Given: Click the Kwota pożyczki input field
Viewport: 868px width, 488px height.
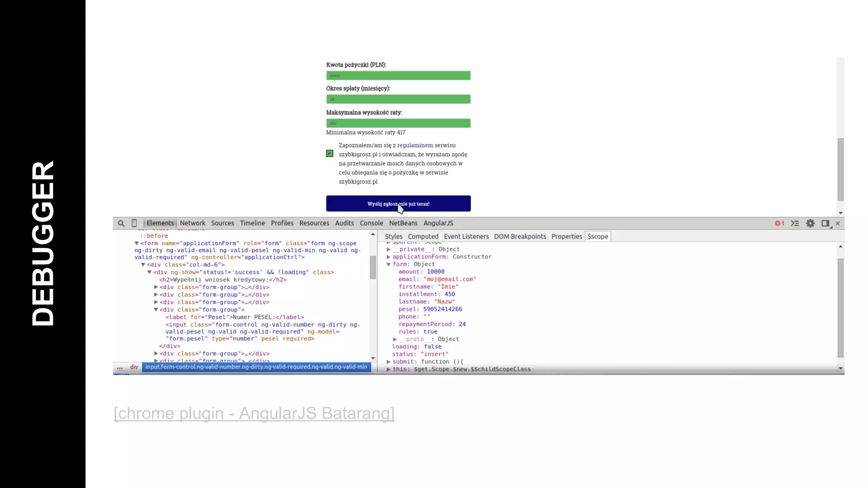Looking at the screenshot, I should click(x=398, y=76).
